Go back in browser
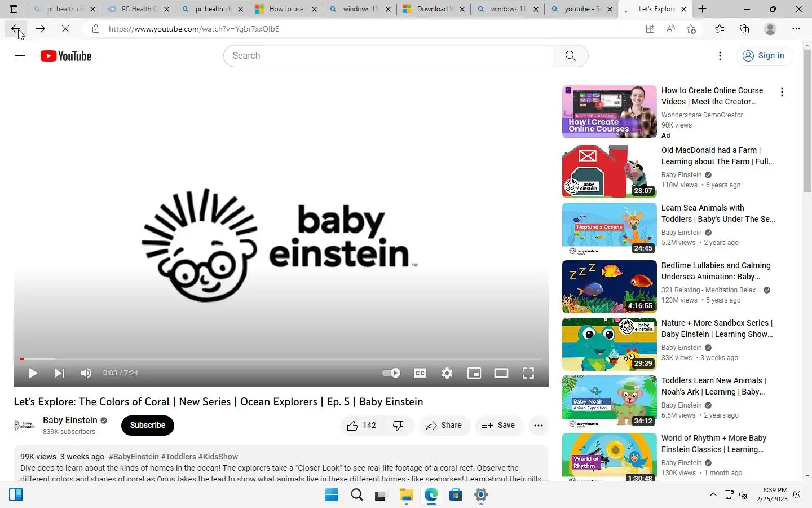812x508 pixels. click(15, 29)
